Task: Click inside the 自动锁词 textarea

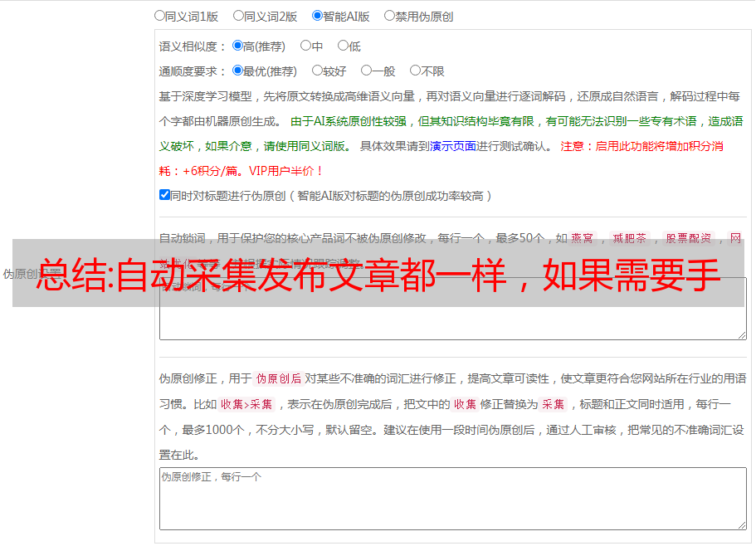Action: 453,309
